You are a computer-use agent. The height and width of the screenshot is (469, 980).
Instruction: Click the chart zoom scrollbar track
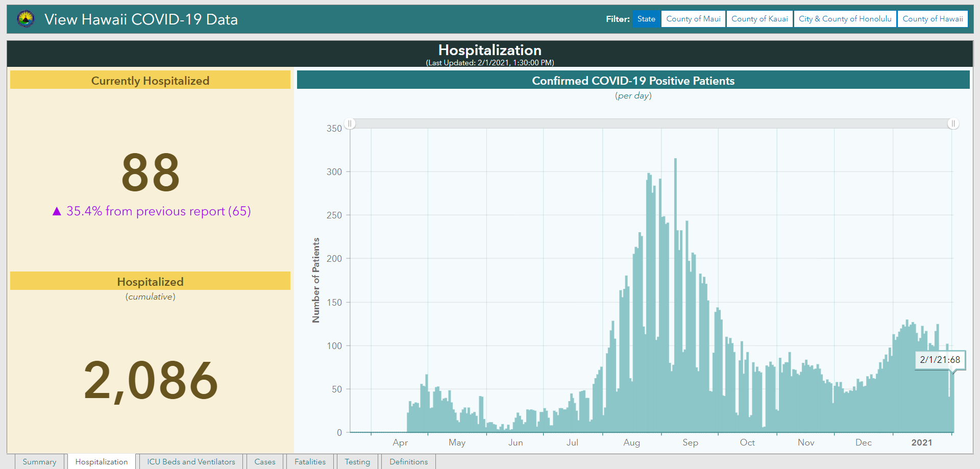651,124
